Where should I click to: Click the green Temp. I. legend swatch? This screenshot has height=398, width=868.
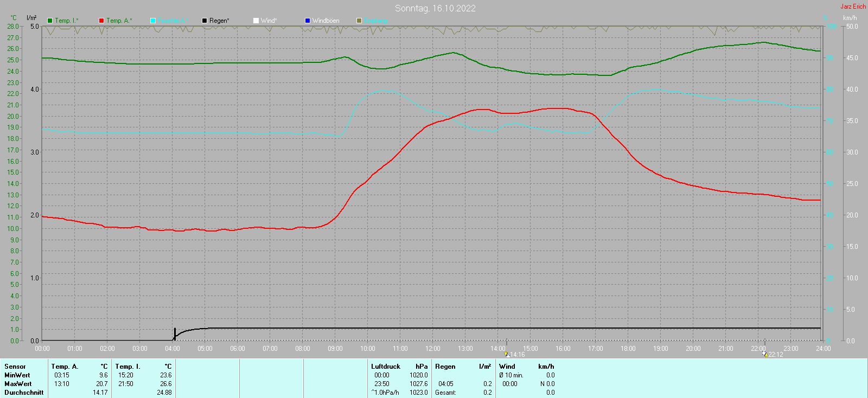tap(50, 21)
